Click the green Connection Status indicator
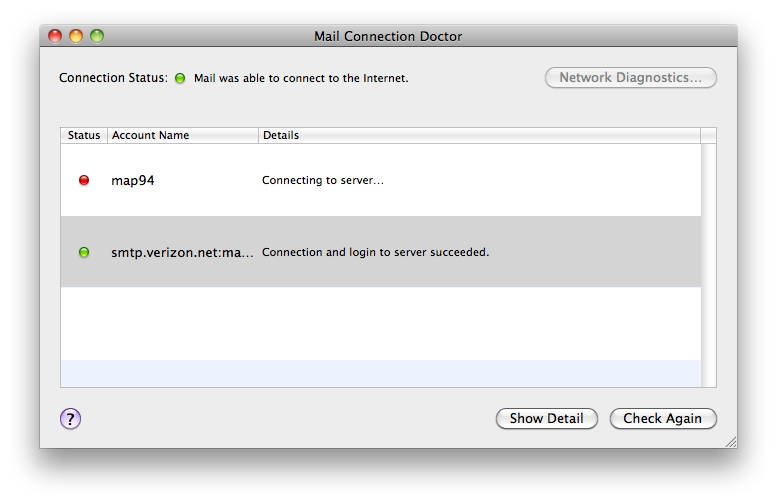The image size is (777, 503). click(180, 78)
